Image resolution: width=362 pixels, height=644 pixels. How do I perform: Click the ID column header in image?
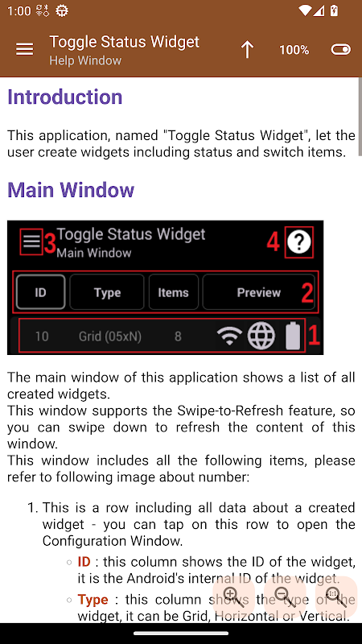[x=40, y=292]
